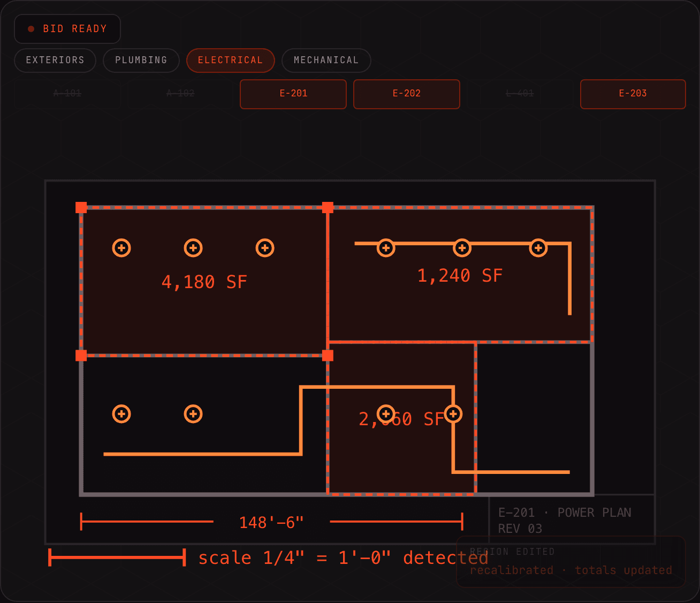Click the last outlet symbol on the 1,240 SF circuit
The width and height of the screenshot is (700, 603).
(x=538, y=248)
